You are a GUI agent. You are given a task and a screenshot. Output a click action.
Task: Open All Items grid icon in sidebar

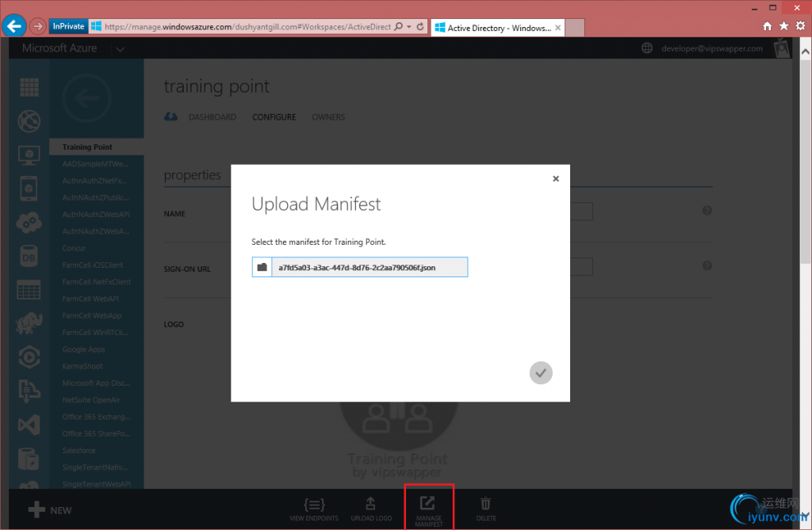(29, 87)
